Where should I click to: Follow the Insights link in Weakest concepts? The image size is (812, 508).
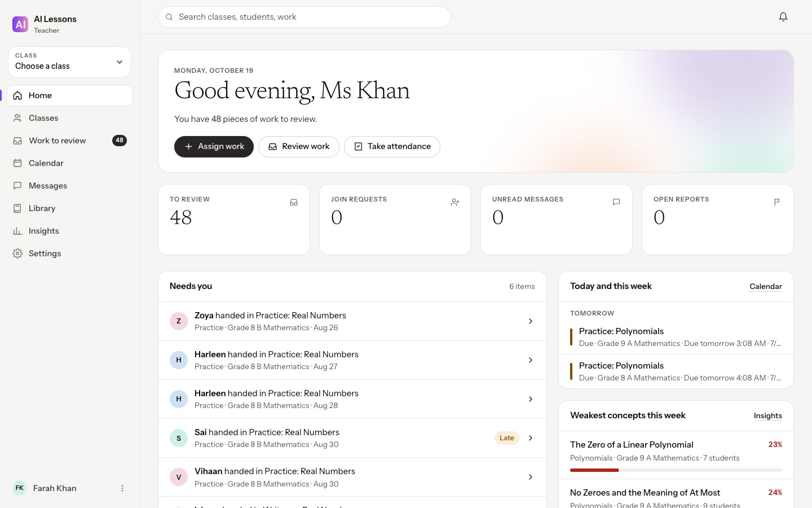point(768,416)
